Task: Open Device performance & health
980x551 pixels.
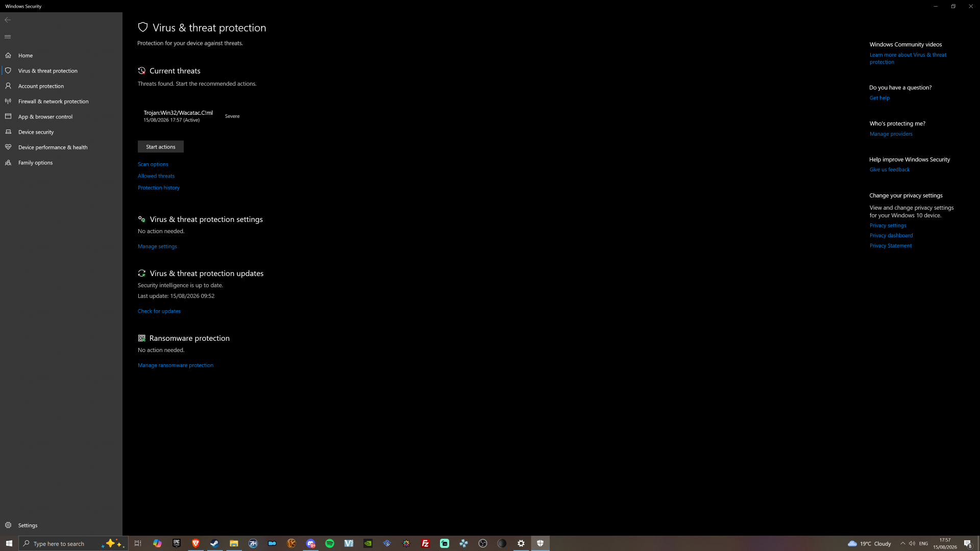Action: (61, 147)
